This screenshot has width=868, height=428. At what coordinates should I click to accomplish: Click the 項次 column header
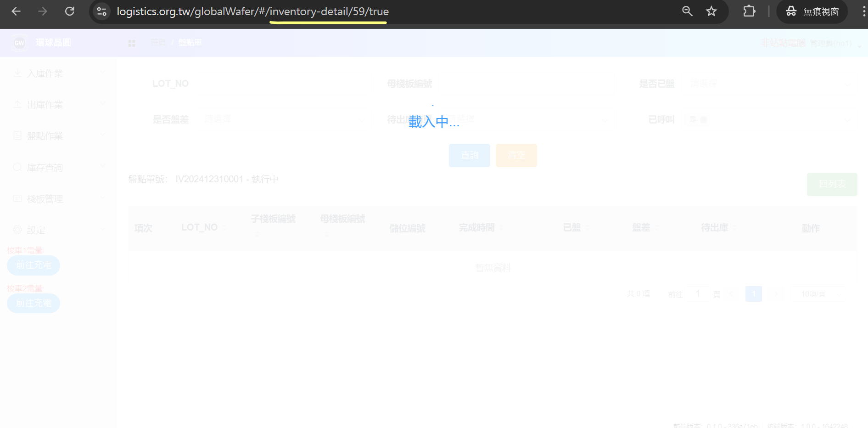pyautogui.click(x=143, y=228)
